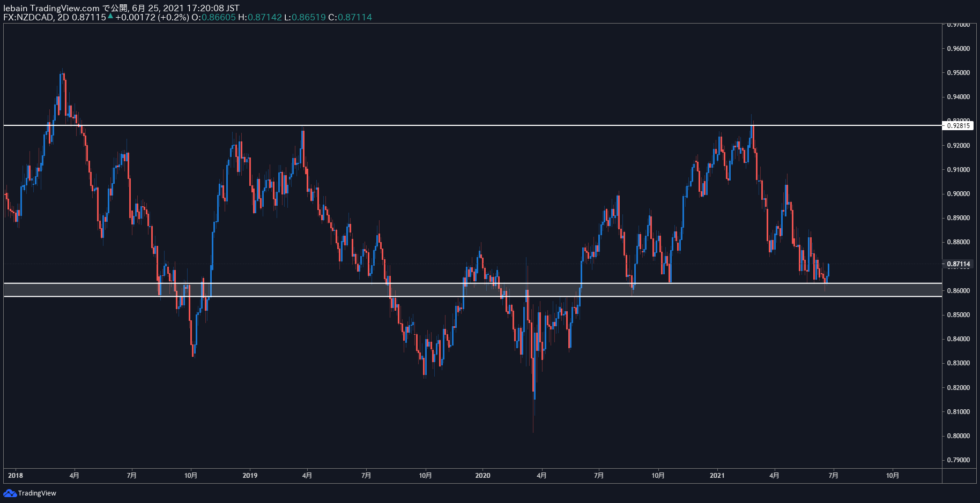
Task: Click the 2018 label on time axis
Action: 16,475
